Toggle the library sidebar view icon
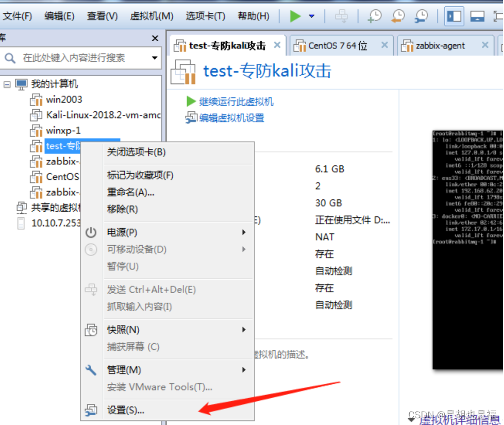Image resolution: width=504 pixels, height=425 pixels. tap(454, 16)
